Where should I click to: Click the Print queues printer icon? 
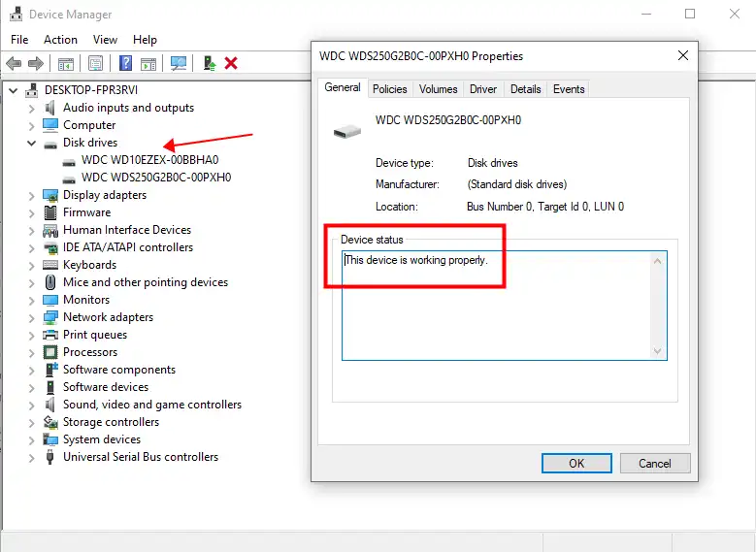coord(50,335)
